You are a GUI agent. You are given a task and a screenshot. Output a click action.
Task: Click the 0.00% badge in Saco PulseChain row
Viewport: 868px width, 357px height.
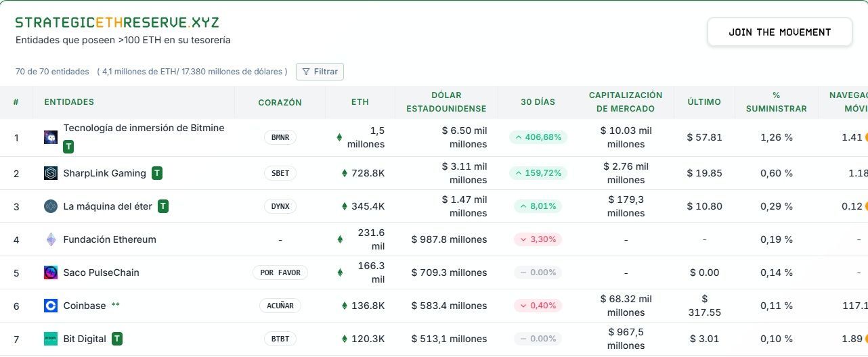tap(538, 272)
